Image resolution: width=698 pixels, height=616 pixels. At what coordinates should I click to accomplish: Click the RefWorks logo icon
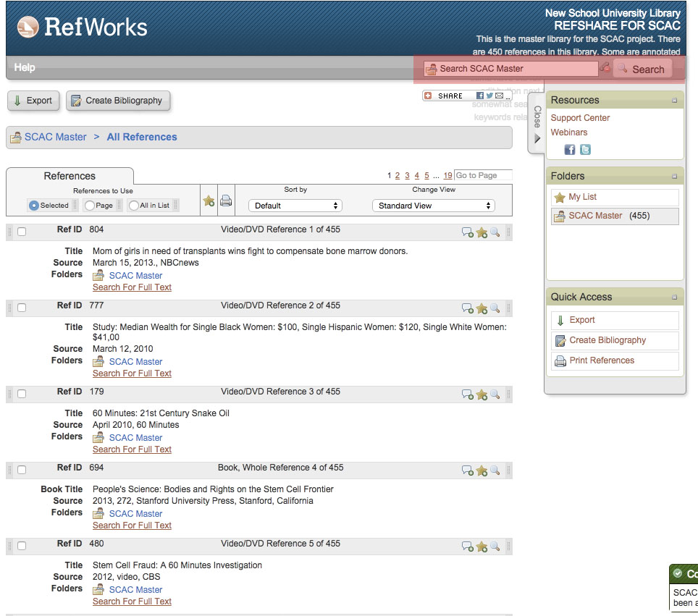pos(28,27)
